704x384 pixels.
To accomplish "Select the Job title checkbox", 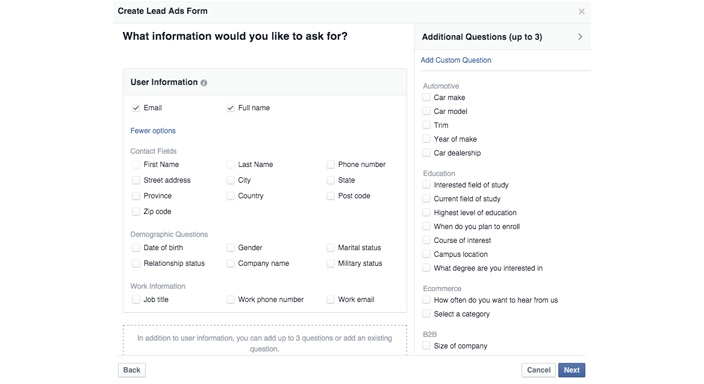I will tap(136, 300).
